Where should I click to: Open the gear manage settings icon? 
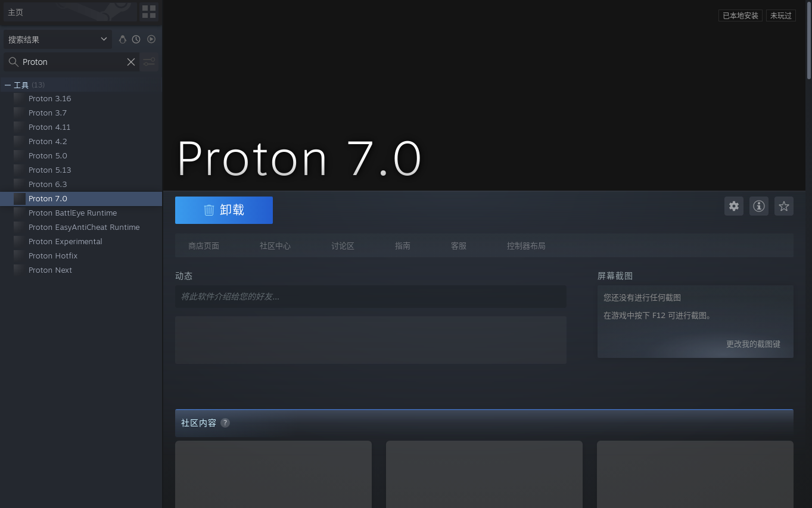734,206
